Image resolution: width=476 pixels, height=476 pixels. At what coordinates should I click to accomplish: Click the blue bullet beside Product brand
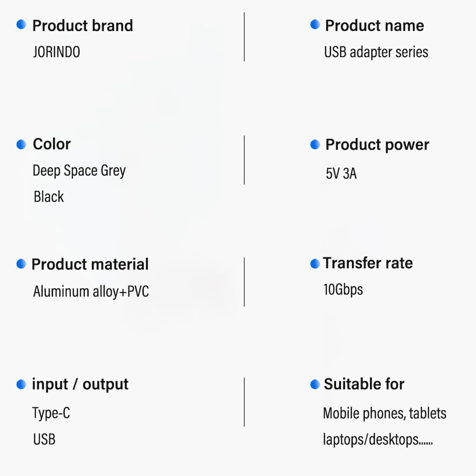(x=21, y=24)
